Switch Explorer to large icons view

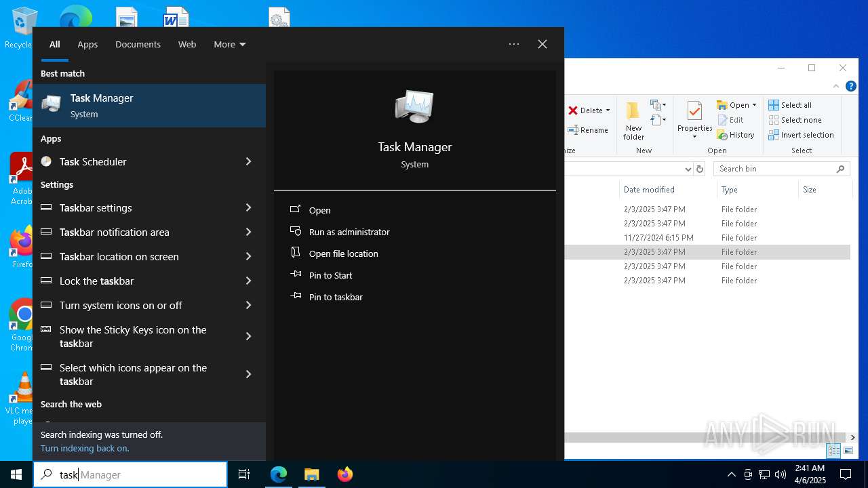[x=848, y=451]
